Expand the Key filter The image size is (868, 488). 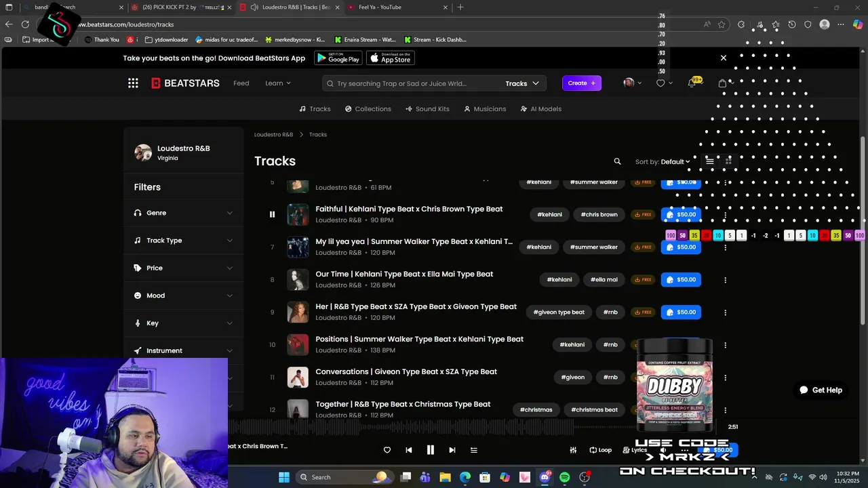click(184, 323)
